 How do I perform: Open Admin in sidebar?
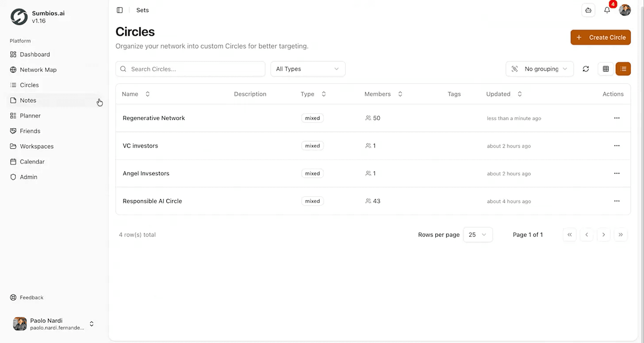pos(54,177)
